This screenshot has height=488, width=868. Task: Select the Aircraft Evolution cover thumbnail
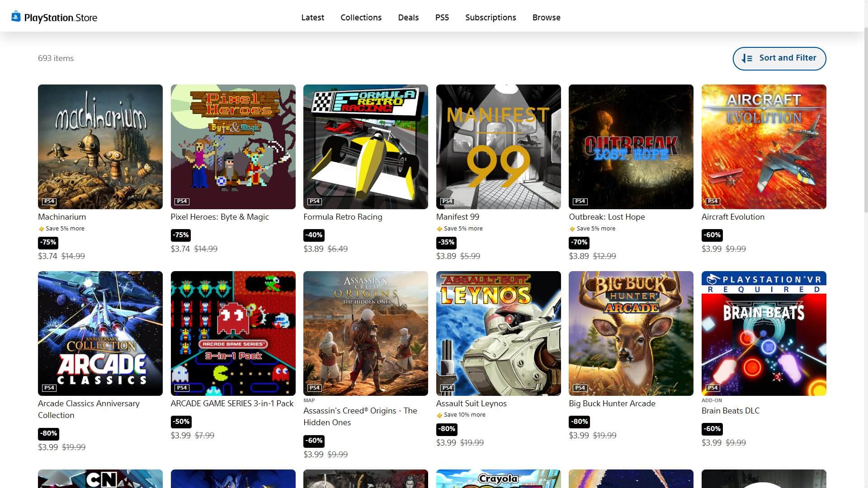(764, 146)
